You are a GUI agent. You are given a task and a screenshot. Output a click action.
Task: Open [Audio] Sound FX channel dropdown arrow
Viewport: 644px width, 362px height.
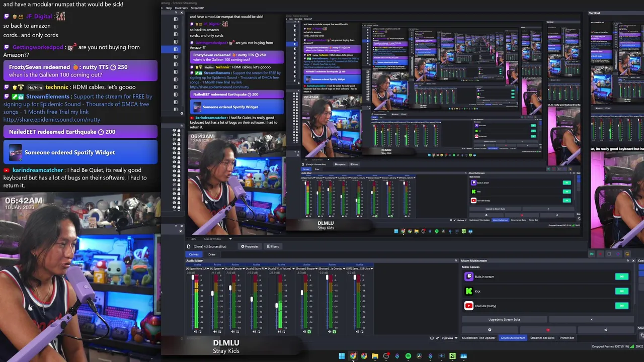click(x=266, y=268)
